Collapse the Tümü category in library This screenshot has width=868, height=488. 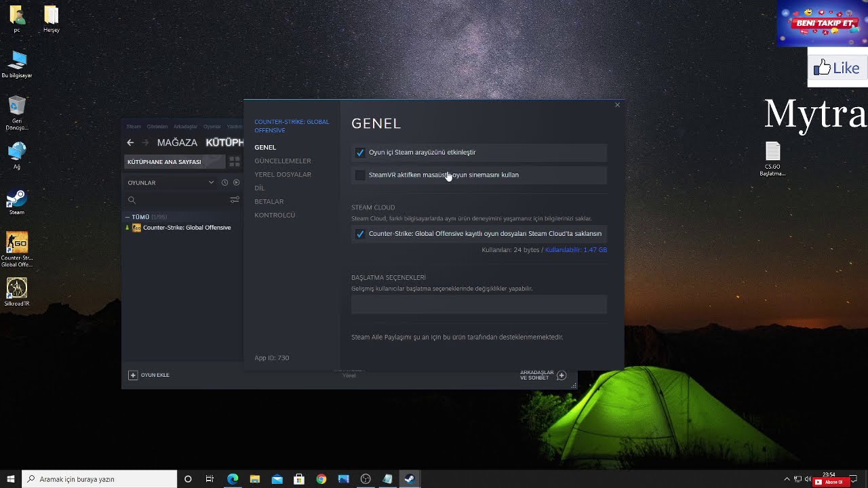(x=127, y=217)
